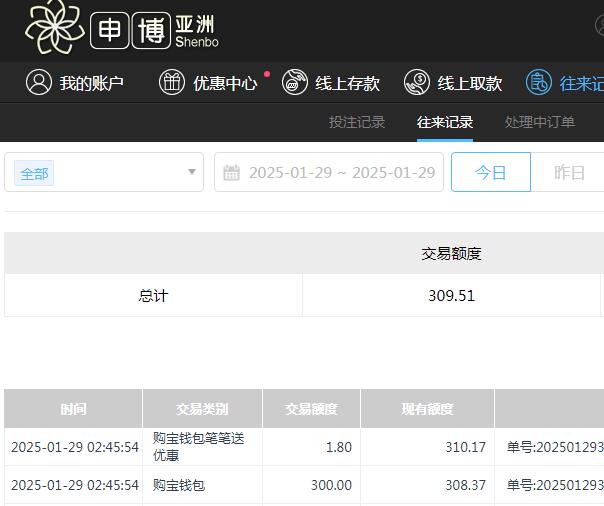Open the date range 2025-01-29 field

329,172
